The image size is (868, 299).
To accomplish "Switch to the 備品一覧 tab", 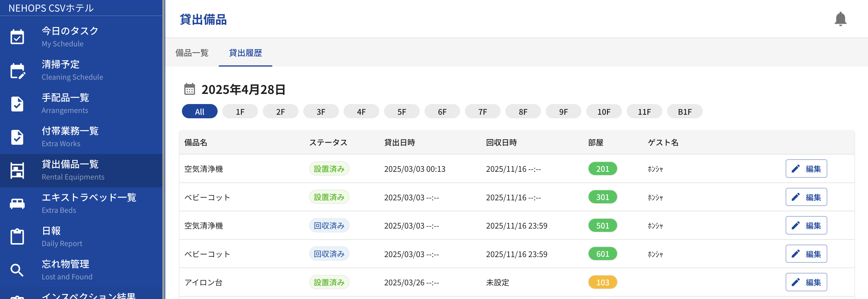I will pos(192,53).
